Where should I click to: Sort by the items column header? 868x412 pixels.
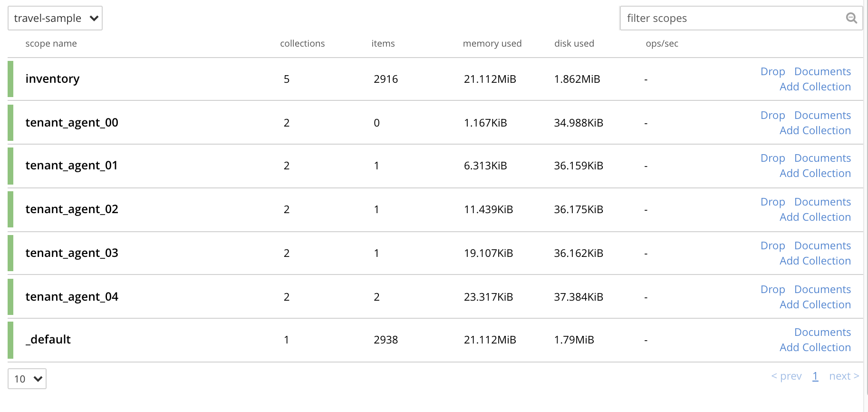383,43
